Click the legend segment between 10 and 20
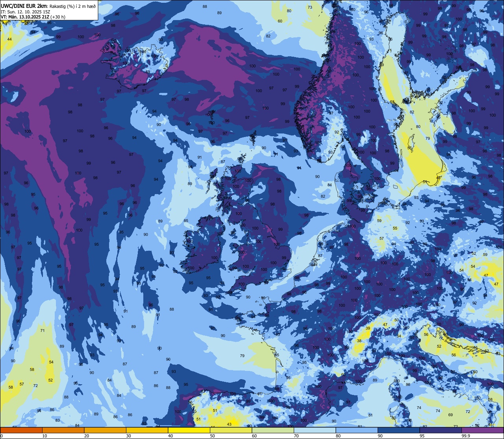Image resolution: width=504 pixels, height=439 pixels. pos(63,430)
